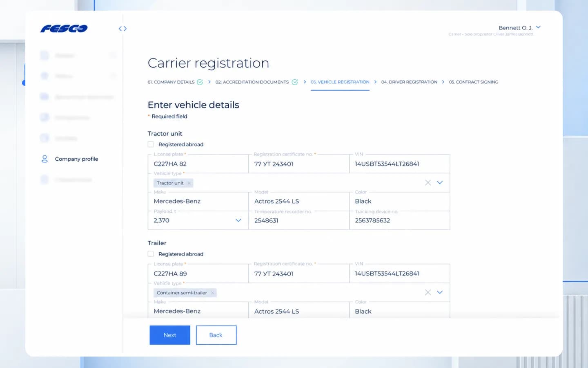The image size is (588, 368).
Task: Clear the trailer vehicle type with X icon
Action: click(x=428, y=292)
